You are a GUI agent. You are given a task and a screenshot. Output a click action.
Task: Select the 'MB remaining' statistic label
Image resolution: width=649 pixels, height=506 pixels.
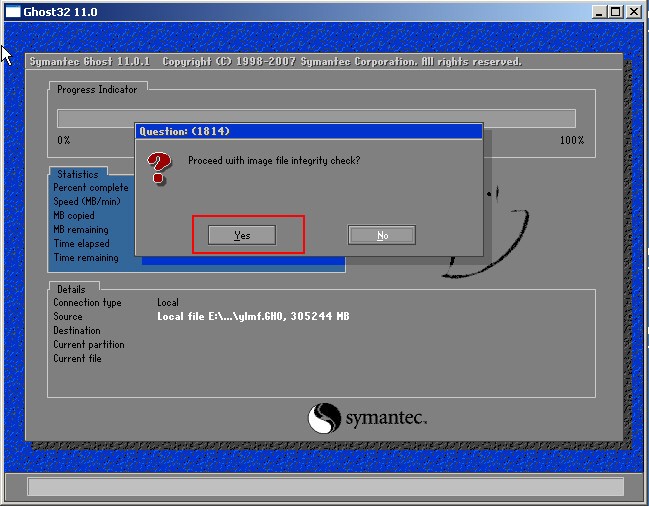[x=81, y=230]
